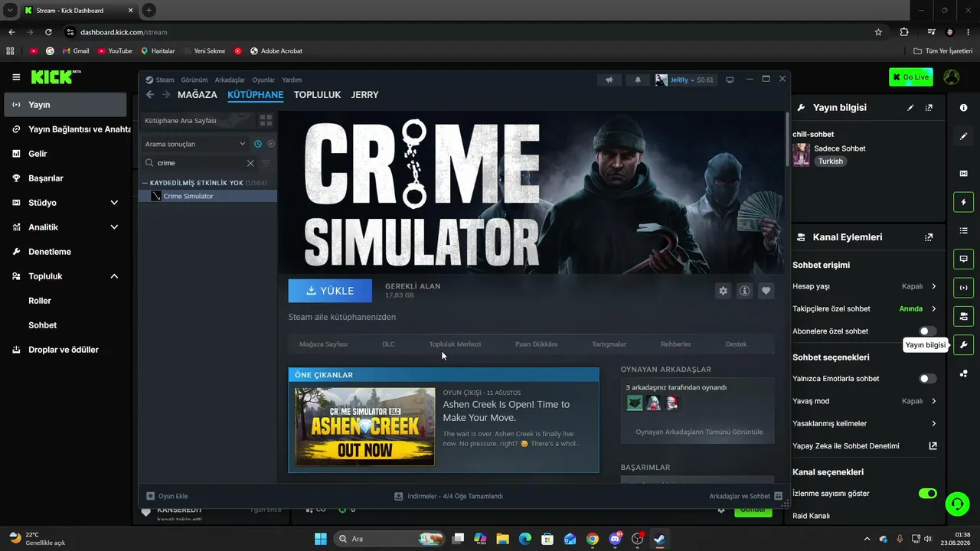Open Steam library advanced filter icon
The width and height of the screenshot is (980, 551).
[266, 163]
